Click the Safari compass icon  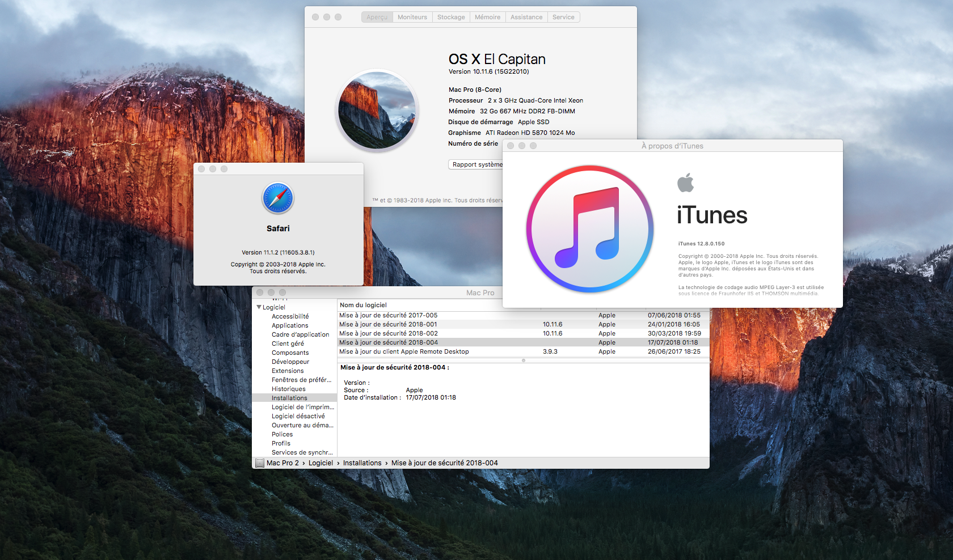click(278, 198)
